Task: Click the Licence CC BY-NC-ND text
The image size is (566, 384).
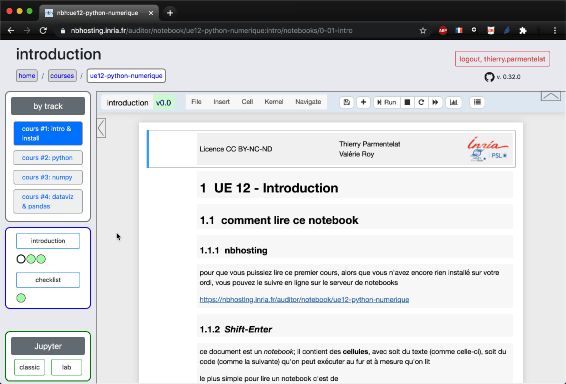Action: [x=236, y=149]
